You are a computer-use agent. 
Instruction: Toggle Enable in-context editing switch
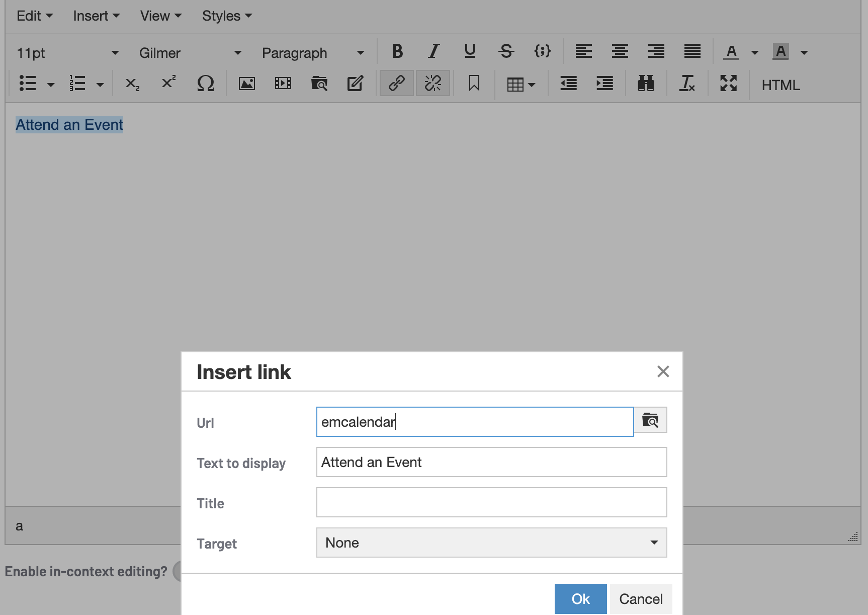pos(177,571)
